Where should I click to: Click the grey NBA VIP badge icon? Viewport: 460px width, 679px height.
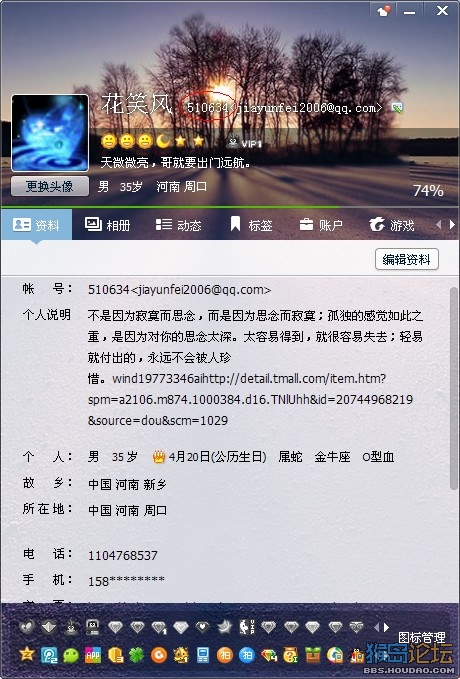[x=247, y=627]
